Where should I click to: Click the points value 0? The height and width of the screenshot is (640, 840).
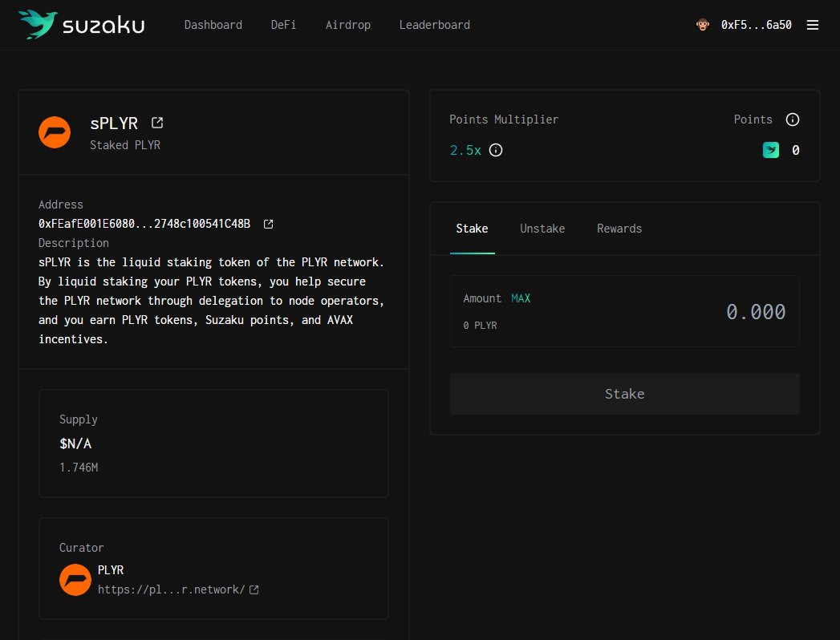[x=796, y=151]
